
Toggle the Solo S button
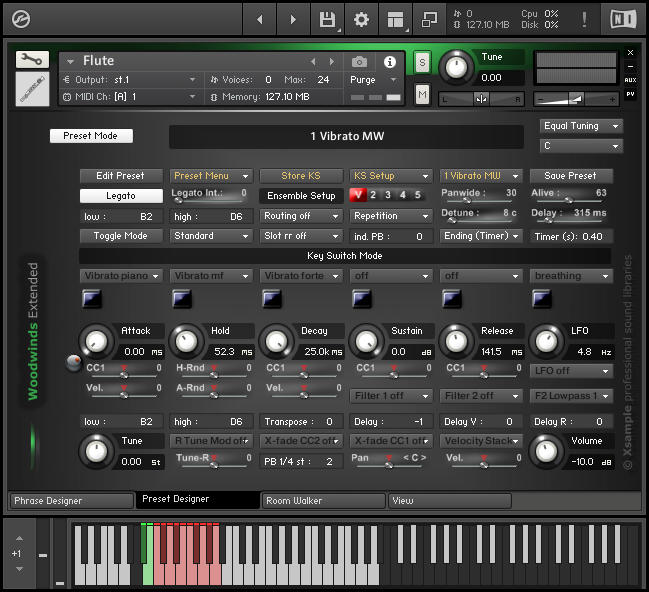(422, 62)
